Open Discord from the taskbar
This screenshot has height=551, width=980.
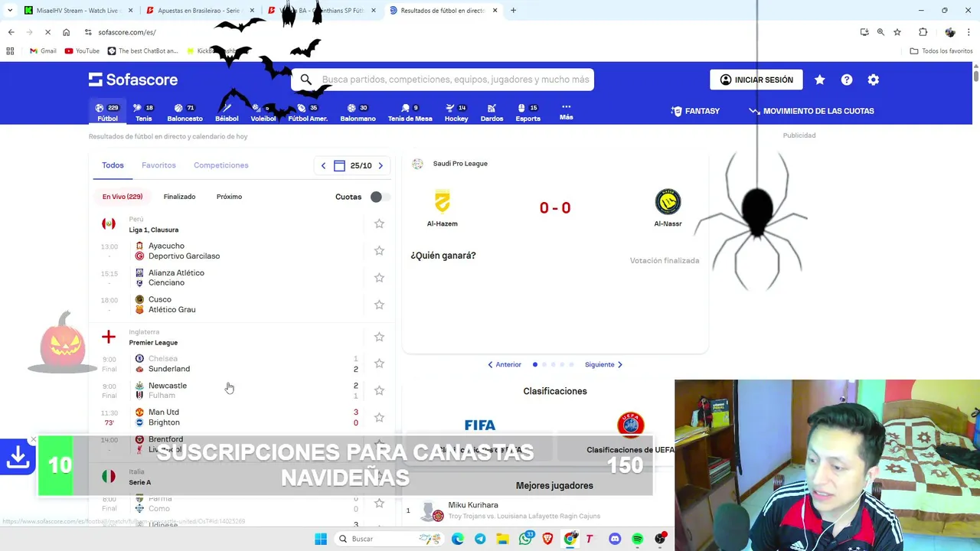click(615, 539)
